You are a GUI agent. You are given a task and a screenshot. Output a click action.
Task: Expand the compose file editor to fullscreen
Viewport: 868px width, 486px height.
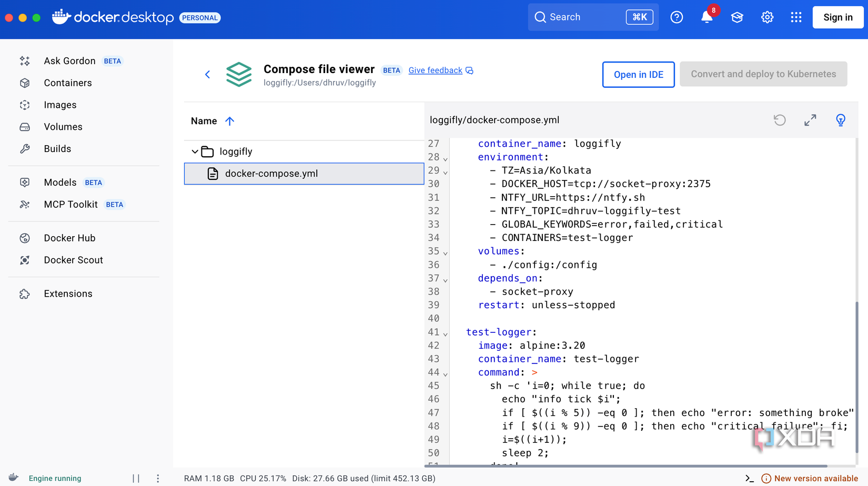pos(810,120)
